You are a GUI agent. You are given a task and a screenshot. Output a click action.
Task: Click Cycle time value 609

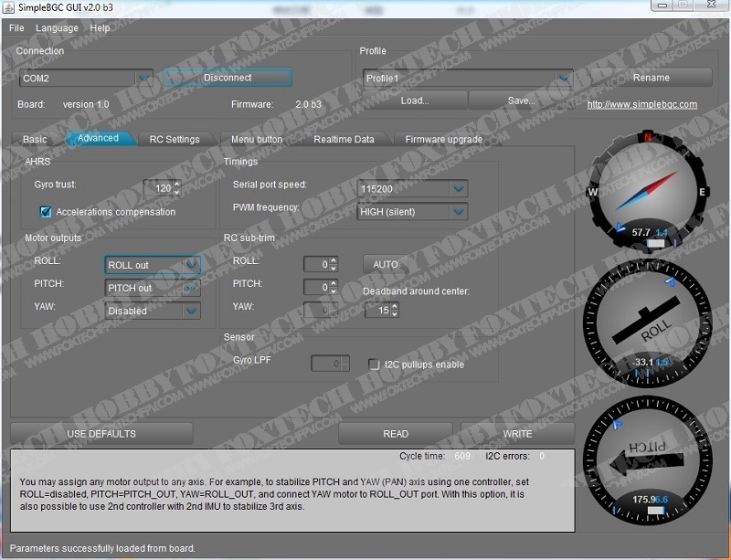pos(462,456)
